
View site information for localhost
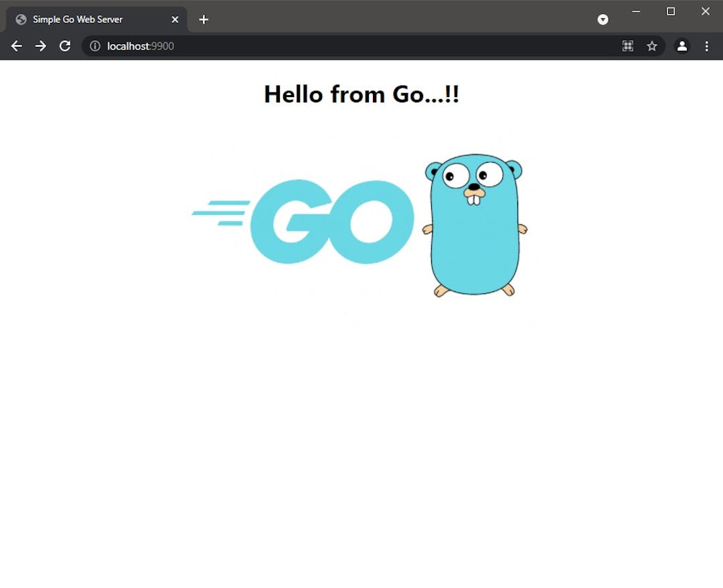95,46
